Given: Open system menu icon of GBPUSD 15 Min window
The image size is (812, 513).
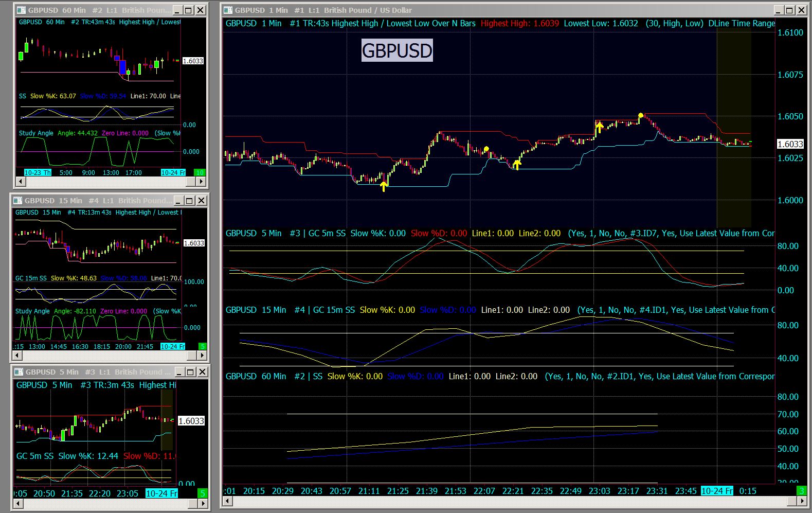Looking at the screenshot, I should click(17, 201).
